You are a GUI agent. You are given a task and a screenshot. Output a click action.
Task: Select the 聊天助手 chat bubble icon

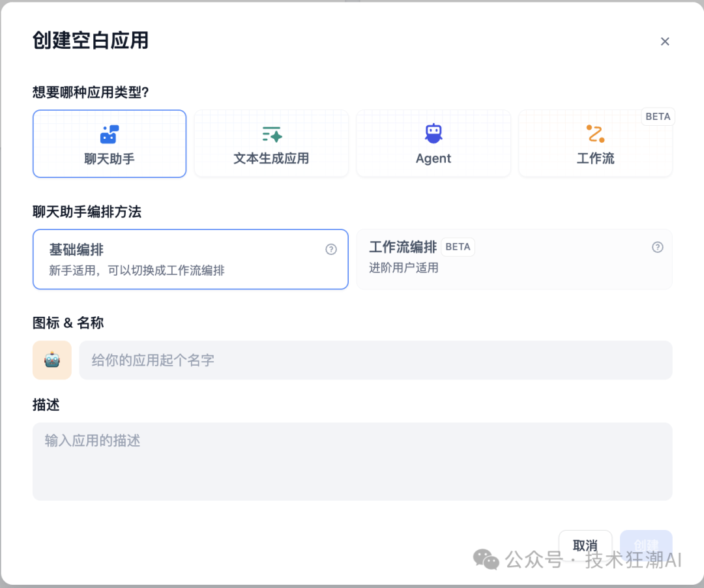pyautogui.click(x=109, y=134)
